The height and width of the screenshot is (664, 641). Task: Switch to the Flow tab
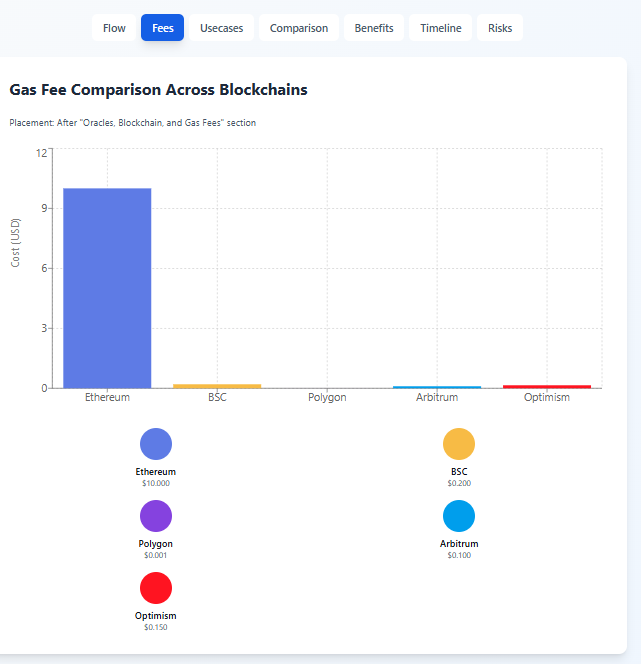(x=114, y=28)
